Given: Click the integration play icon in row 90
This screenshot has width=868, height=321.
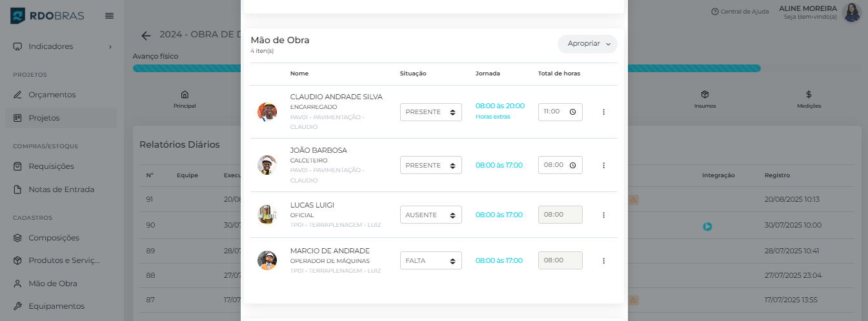Looking at the screenshot, I should point(707,226).
